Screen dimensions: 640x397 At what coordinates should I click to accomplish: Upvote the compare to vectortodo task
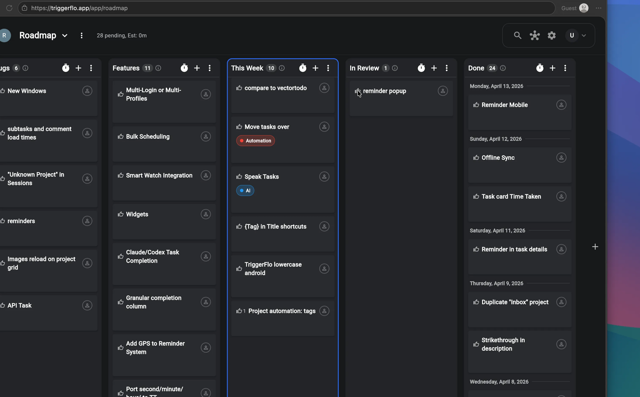(x=239, y=88)
